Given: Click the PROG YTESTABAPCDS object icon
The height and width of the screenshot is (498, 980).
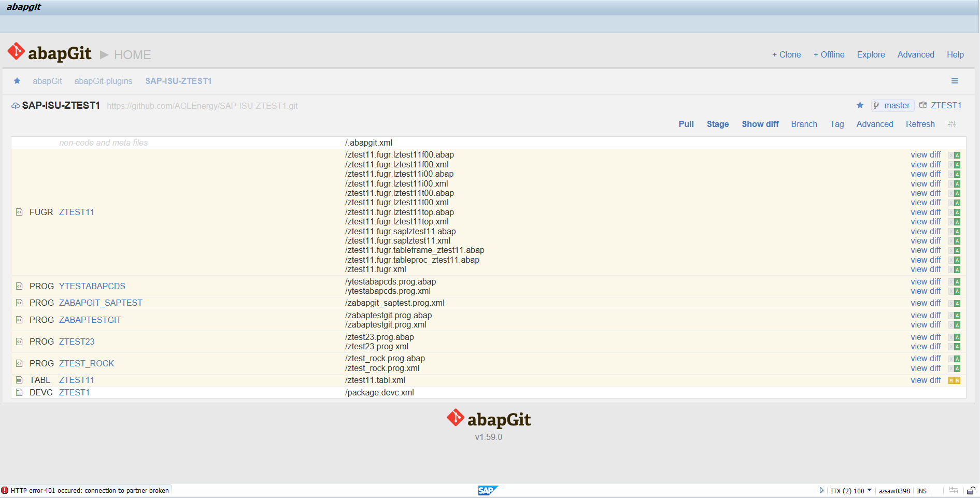Looking at the screenshot, I should (19, 286).
